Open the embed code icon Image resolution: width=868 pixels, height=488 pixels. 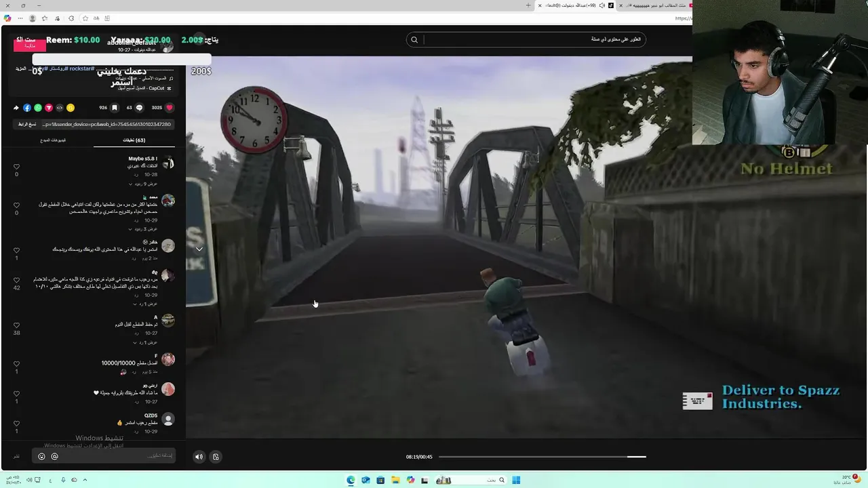coord(60,107)
